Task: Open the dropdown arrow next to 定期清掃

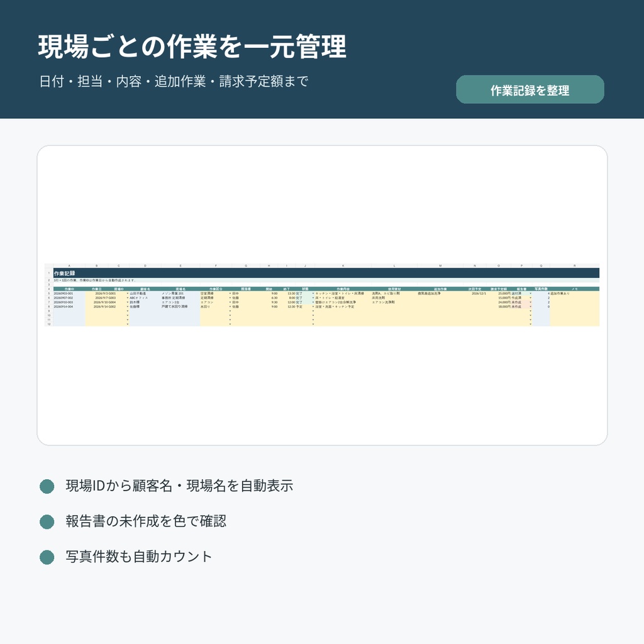Action: tap(230, 297)
